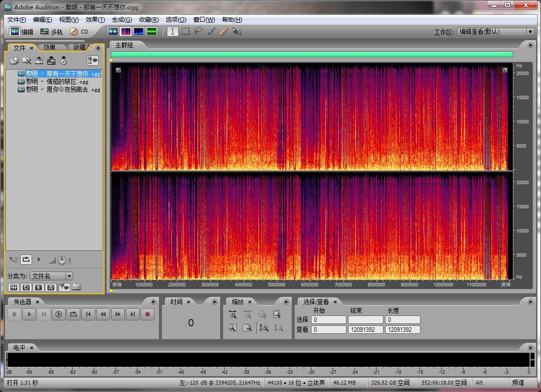The image size is (541, 392).
Task: Pick the Effects Paintbrush tool
Action: click(x=211, y=32)
